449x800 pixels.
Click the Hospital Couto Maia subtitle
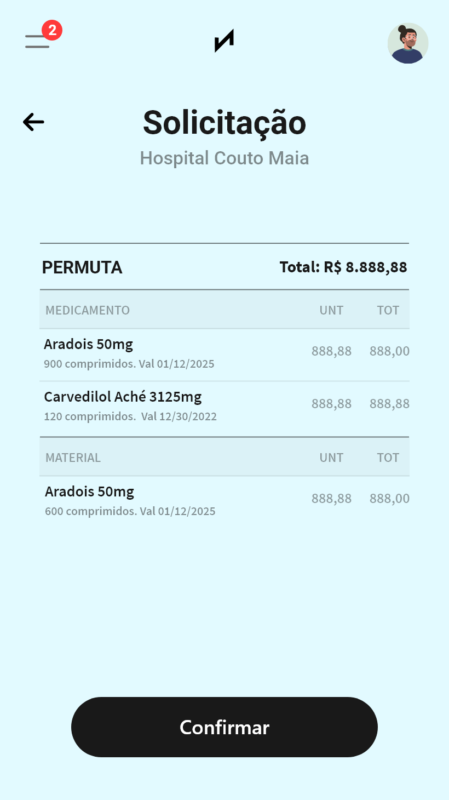(224, 158)
